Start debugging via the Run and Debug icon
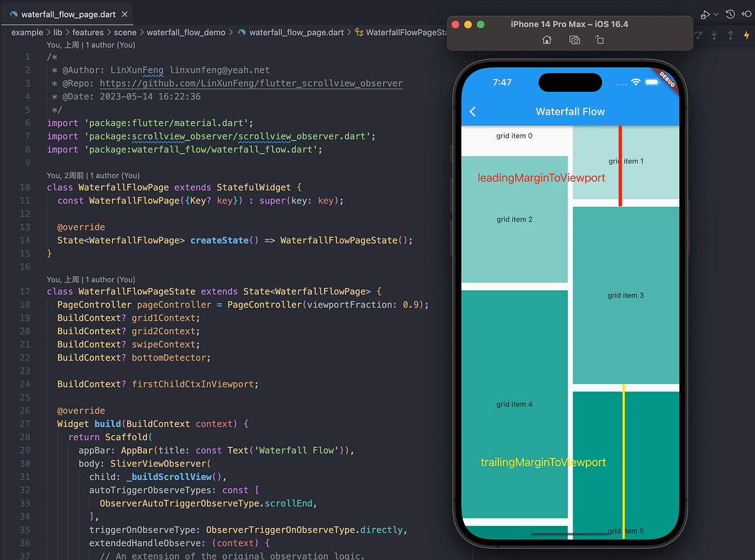755x560 pixels. pos(705,14)
